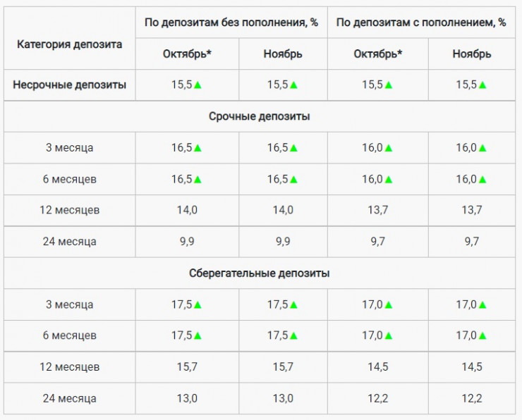Click green arrow in Несрочные депозиты row, last Ноябрь column
This screenshot has width=522, height=420.
pos(482,85)
